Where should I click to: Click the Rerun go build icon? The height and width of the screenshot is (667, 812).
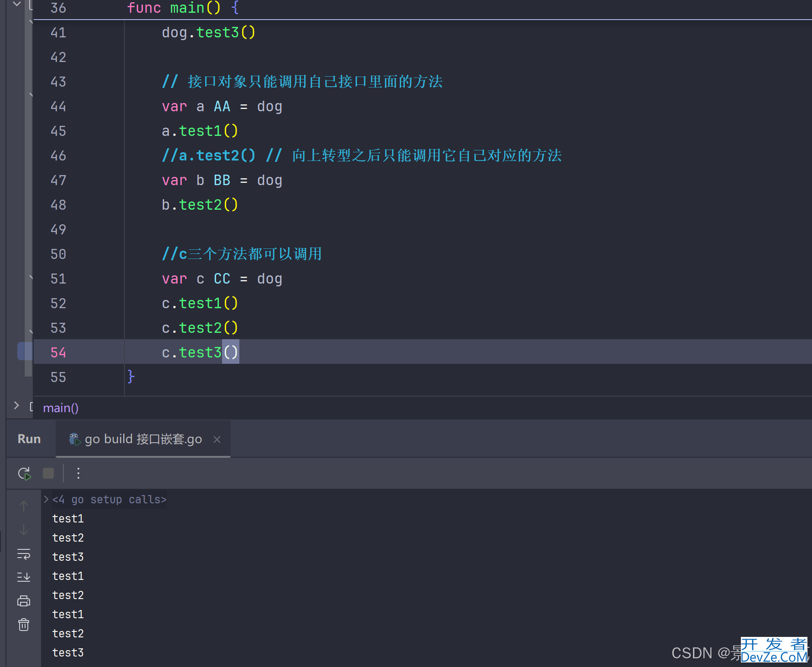tap(24, 473)
